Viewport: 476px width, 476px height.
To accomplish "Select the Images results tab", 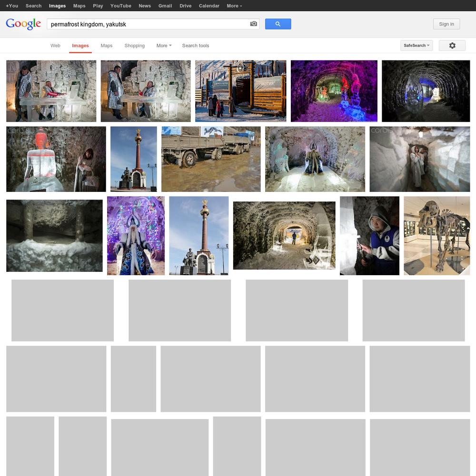I will click(80, 46).
